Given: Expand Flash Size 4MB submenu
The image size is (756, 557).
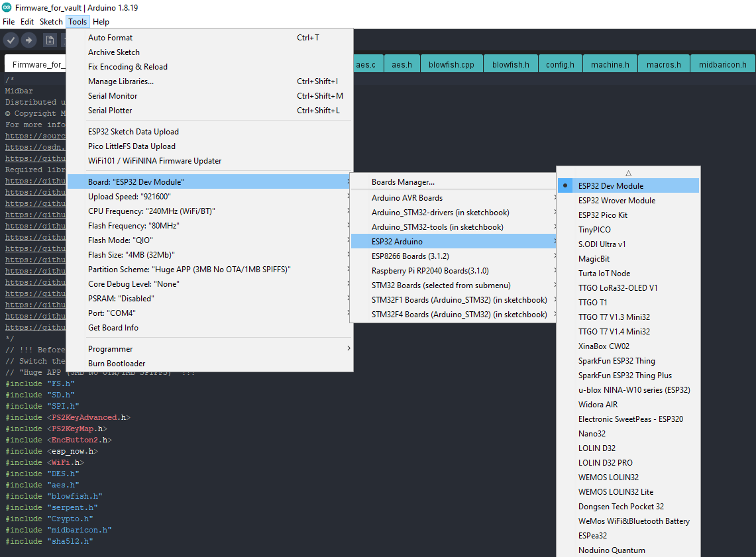Looking at the screenshot, I should point(209,255).
